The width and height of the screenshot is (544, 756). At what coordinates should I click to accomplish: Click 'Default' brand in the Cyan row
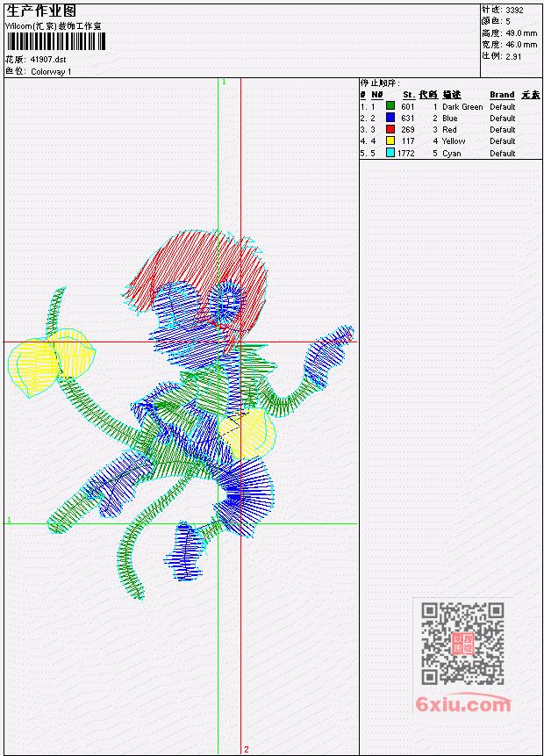(503, 154)
